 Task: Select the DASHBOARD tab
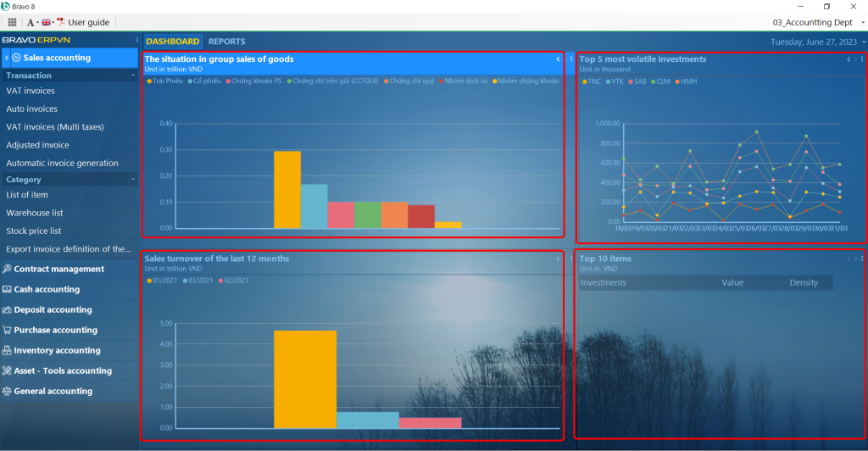(173, 42)
